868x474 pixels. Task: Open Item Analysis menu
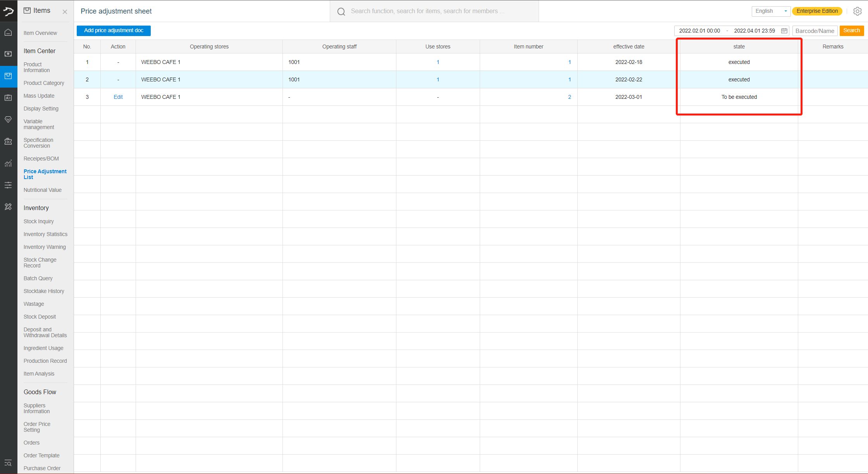(39, 374)
